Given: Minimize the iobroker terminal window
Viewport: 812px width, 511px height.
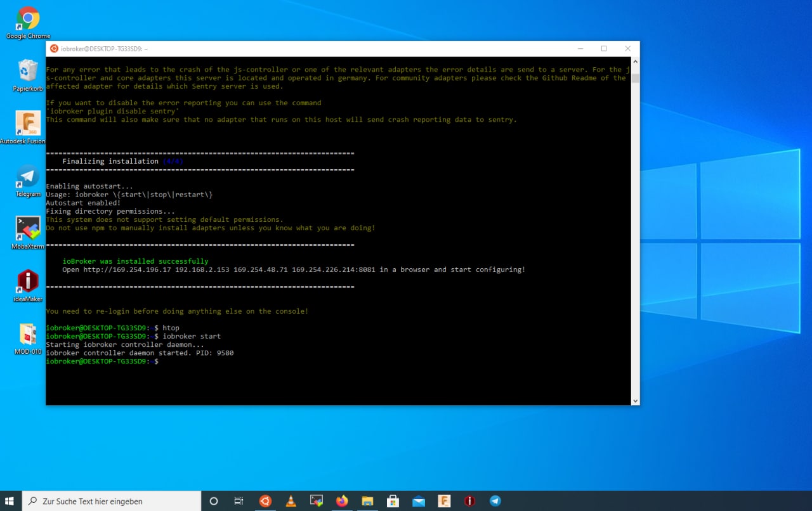Looking at the screenshot, I should (580, 48).
